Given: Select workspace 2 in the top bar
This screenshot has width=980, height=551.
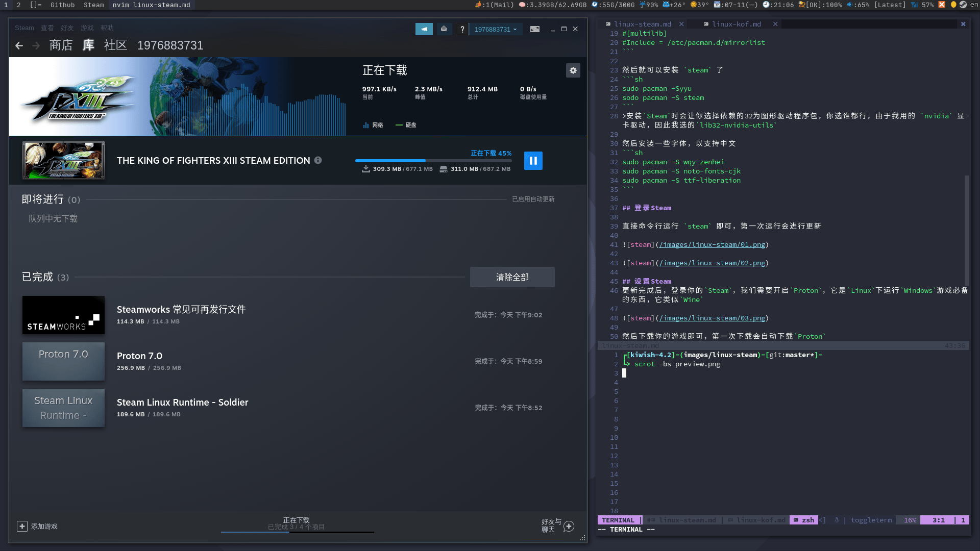Looking at the screenshot, I should (19, 5).
